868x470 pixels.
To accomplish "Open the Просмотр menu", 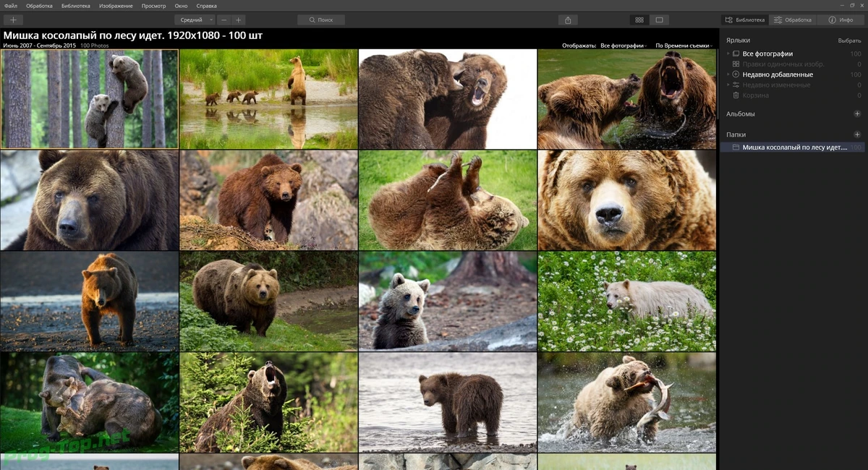I will pos(153,6).
